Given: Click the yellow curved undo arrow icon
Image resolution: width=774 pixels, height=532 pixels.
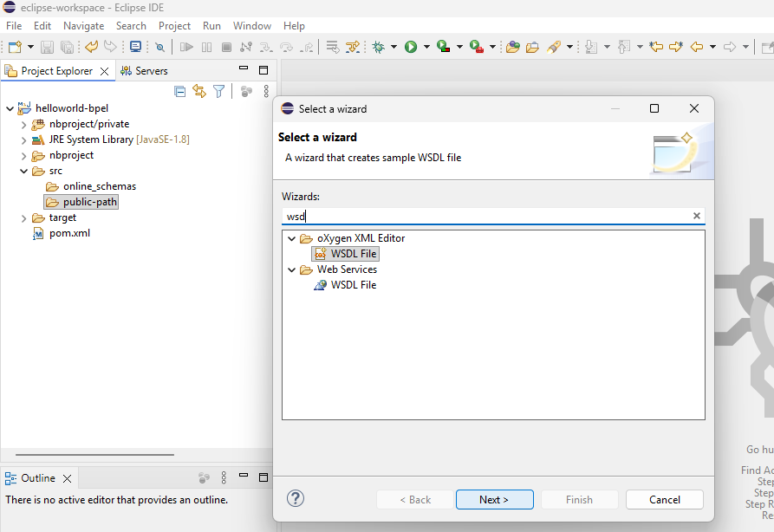Looking at the screenshot, I should pos(91,47).
